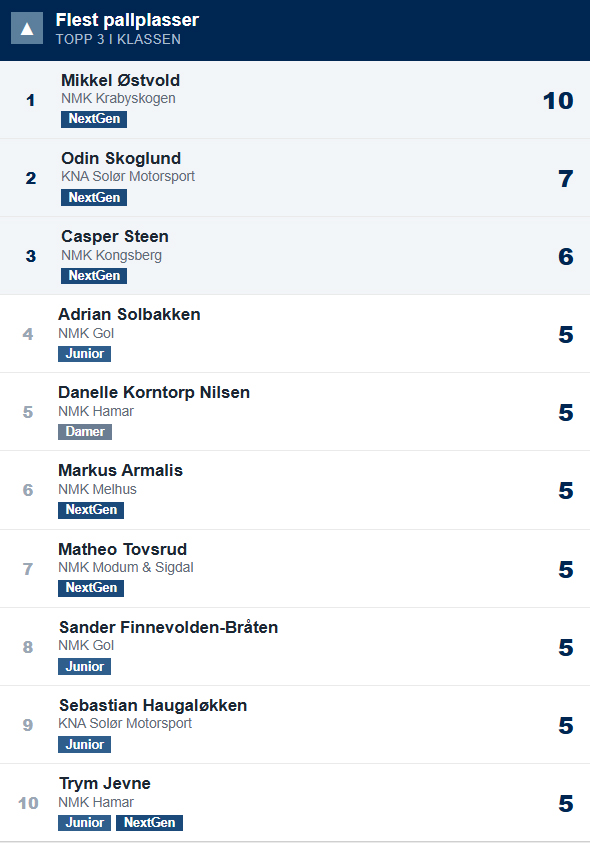Click Junior tag under Adrian Solbakken
Image resolution: width=590 pixels, height=843 pixels.
[x=84, y=353]
